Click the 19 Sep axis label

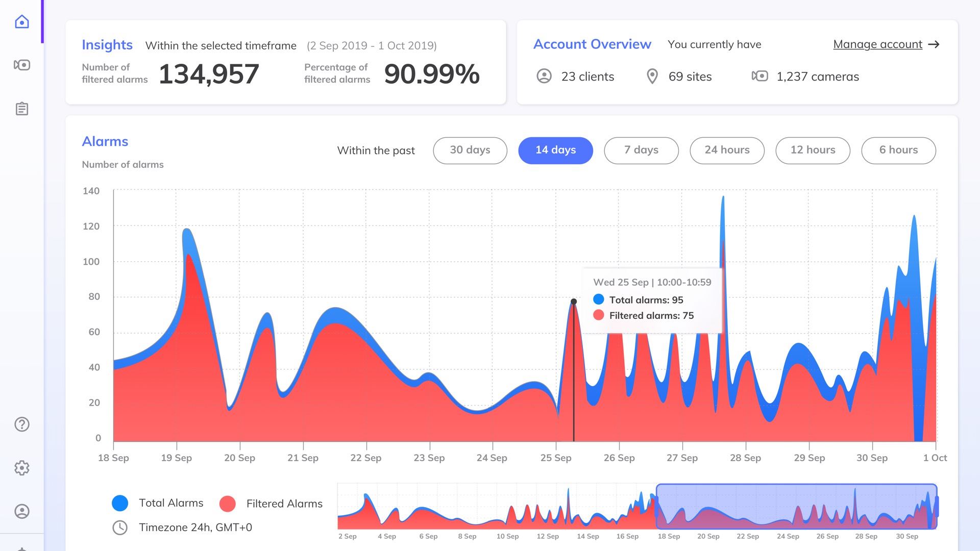[177, 458]
